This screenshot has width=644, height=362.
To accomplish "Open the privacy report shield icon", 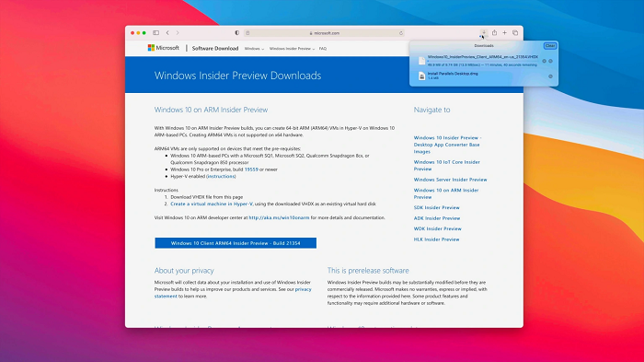I will pos(237,33).
